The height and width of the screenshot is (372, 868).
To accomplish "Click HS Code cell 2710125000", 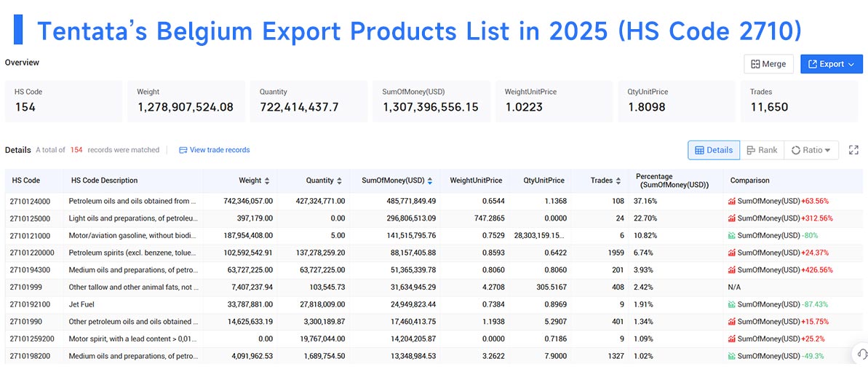I will click(30, 218).
